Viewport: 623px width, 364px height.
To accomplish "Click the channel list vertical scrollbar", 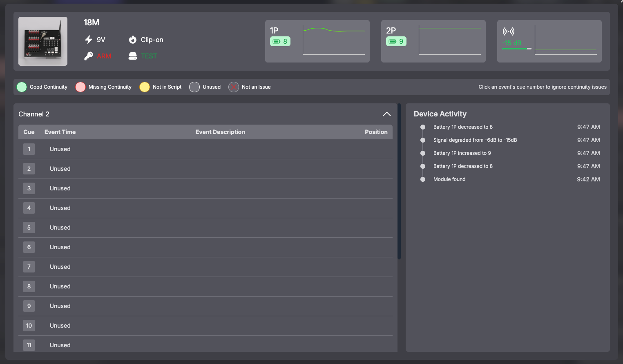I will pos(399,182).
